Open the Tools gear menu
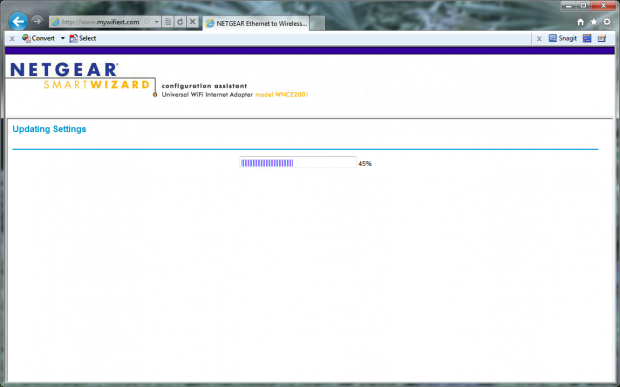This screenshot has width=620, height=387. point(607,22)
